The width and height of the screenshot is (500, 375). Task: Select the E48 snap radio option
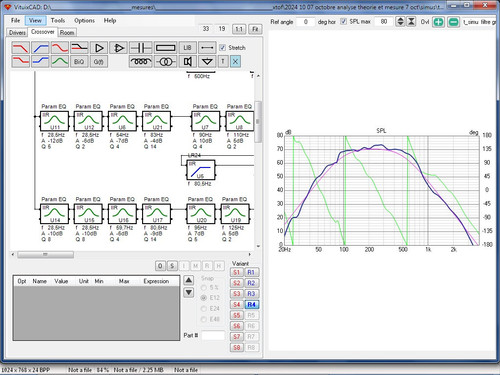[204, 319]
